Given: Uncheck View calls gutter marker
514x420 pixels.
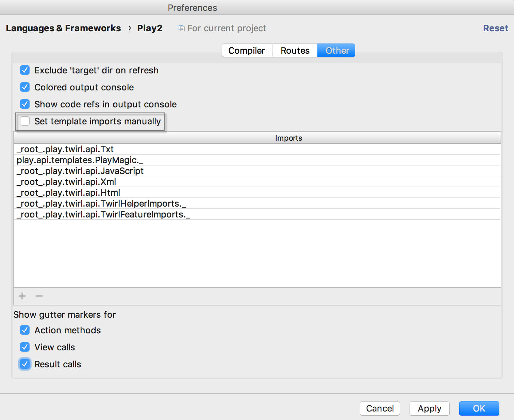Looking at the screenshot, I should click(x=25, y=347).
